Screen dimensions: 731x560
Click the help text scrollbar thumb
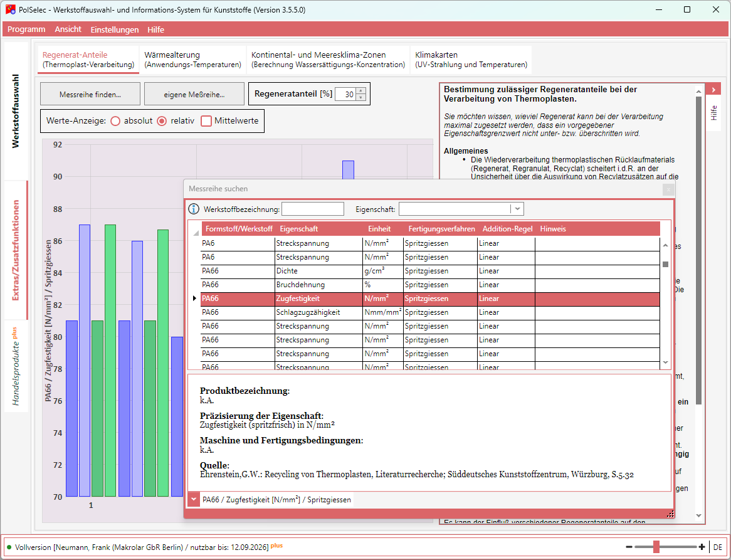coord(698,250)
